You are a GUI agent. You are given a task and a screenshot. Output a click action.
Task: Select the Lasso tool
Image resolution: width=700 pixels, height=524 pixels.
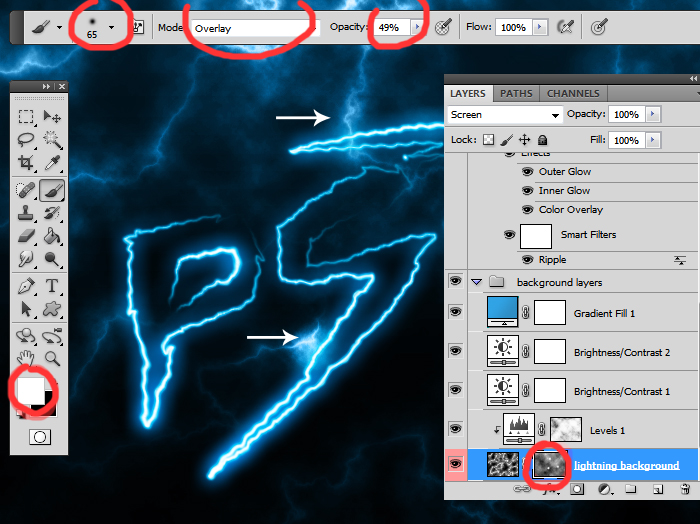(x=26, y=140)
